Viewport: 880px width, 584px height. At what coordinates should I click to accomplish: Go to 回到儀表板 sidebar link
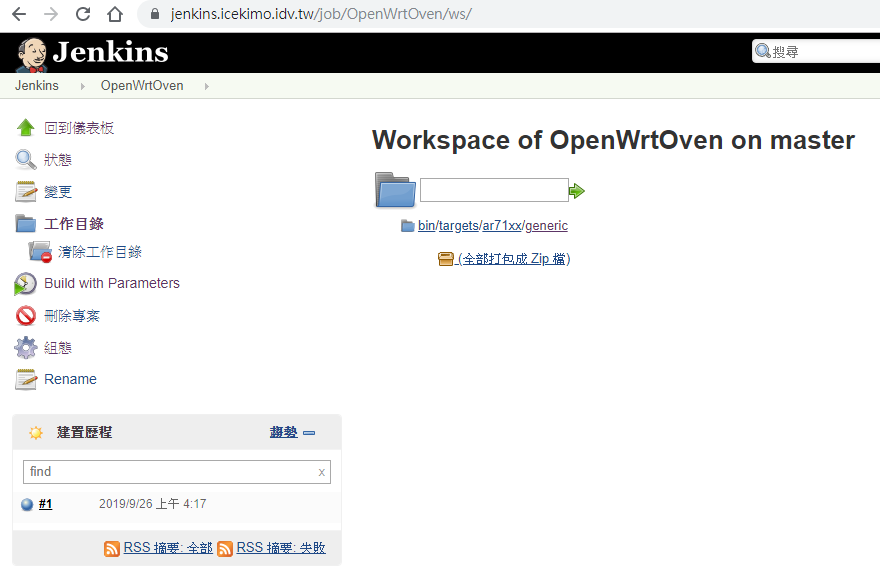click(x=79, y=128)
